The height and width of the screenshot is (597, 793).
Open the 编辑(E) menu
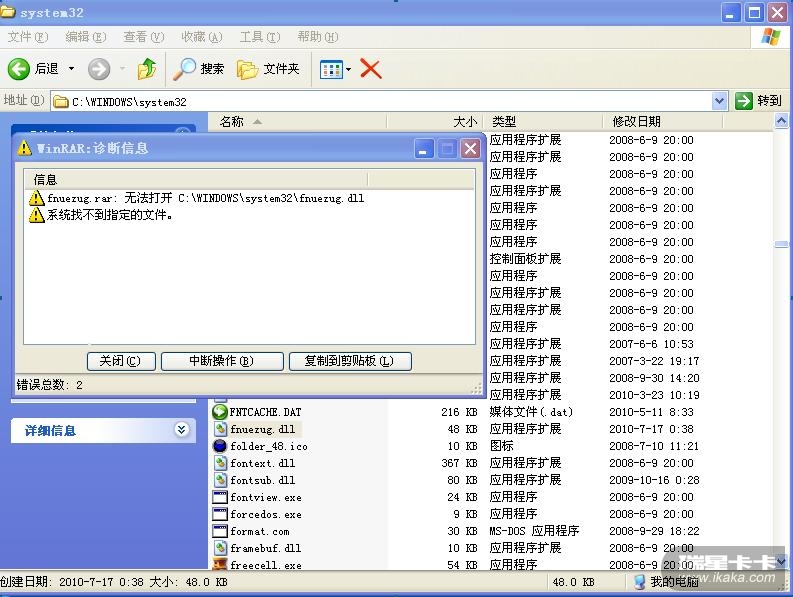pyautogui.click(x=85, y=37)
